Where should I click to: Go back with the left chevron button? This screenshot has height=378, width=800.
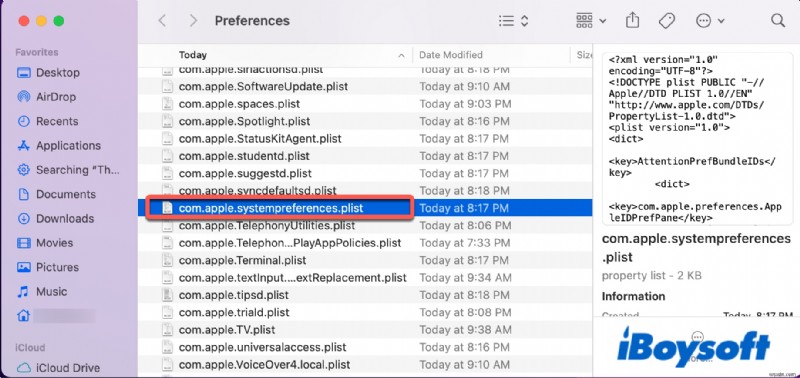tap(162, 21)
